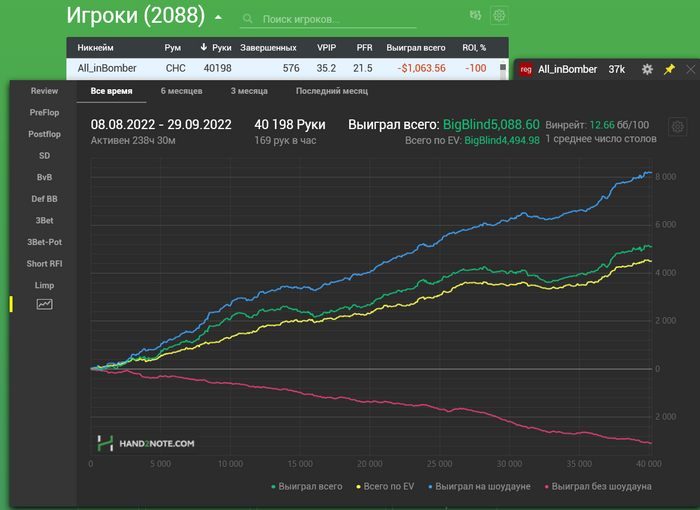
Task: Open the 3Bet sidebar section
Action: click(44, 220)
